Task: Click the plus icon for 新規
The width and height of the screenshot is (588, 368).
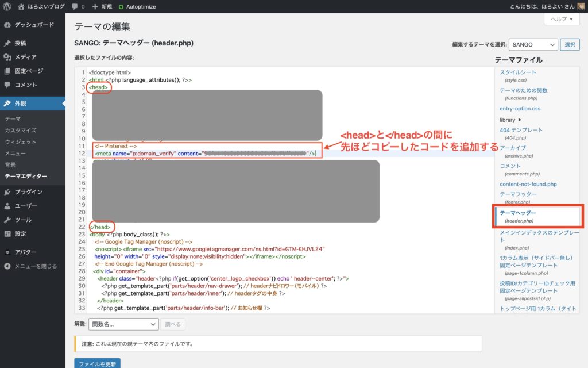Action: pos(95,6)
